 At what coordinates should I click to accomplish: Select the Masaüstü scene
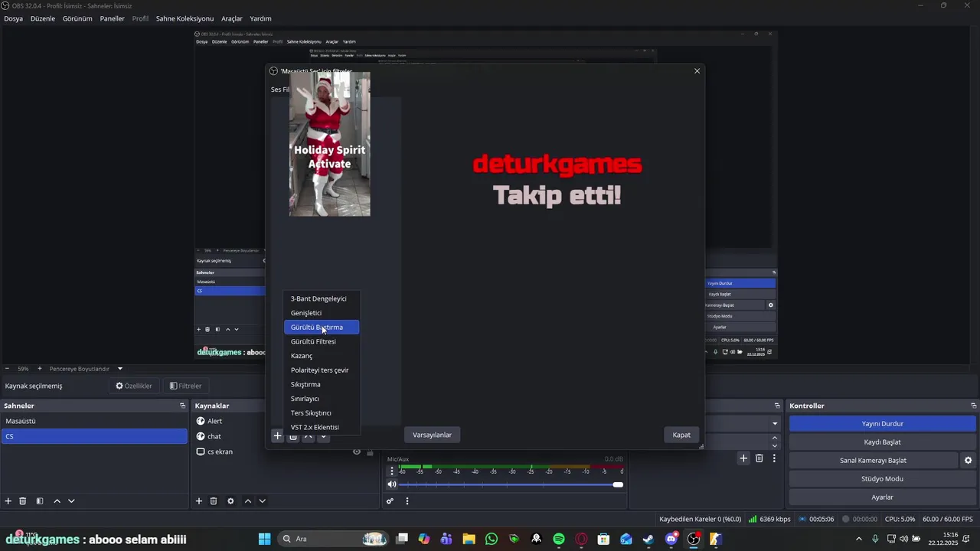coord(94,421)
